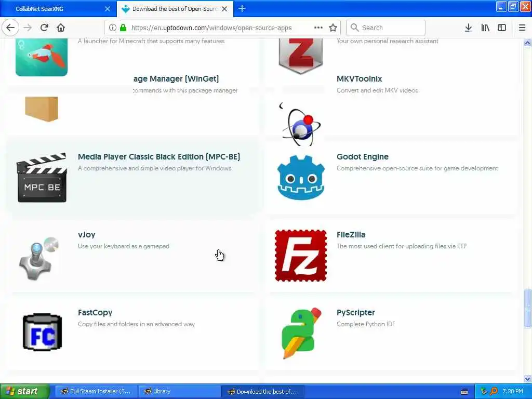
Task: Click the vJoy joystick icon
Action: [x=38, y=259]
